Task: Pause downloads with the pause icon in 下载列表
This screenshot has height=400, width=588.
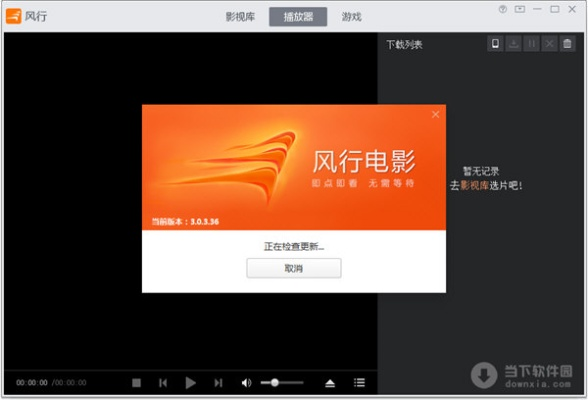Action: tap(531, 44)
